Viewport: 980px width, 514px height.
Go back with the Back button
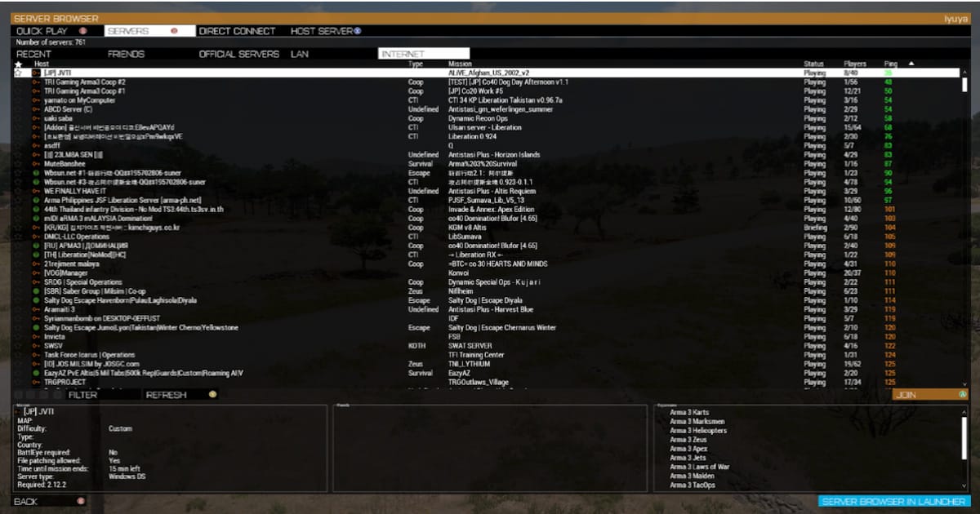point(50,501)
